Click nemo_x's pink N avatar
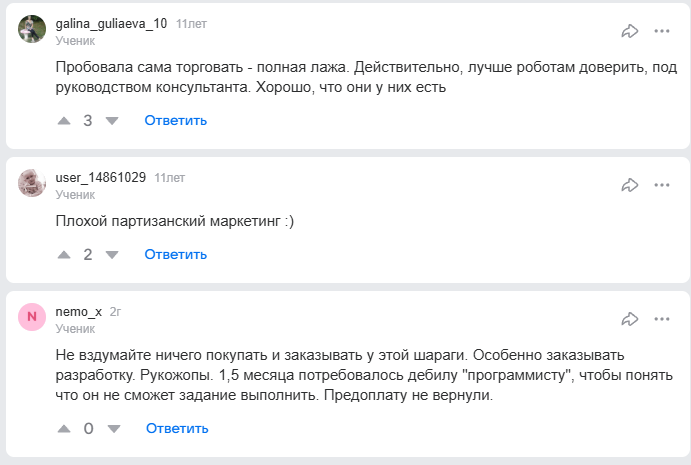The image size is (691, 465). point(32,317)
